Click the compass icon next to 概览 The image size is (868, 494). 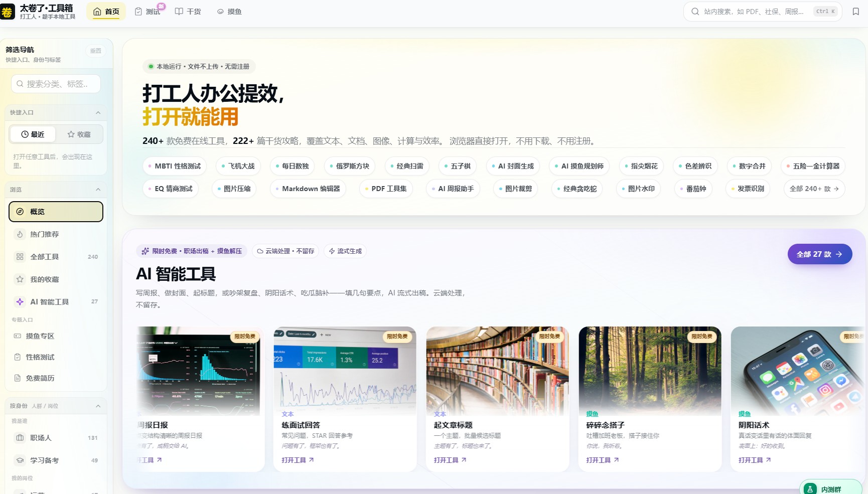(x=20, y=212)
